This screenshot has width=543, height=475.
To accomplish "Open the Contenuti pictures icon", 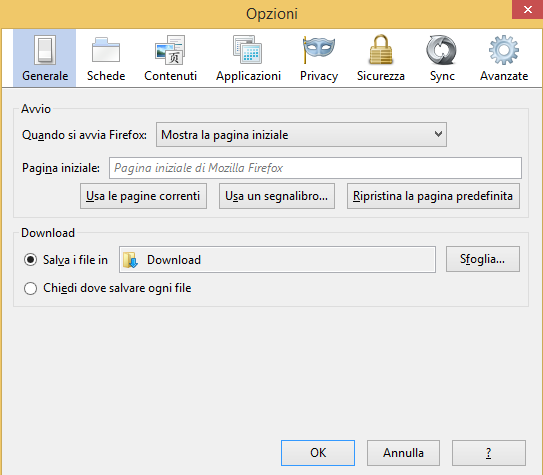I will [x=170, y=50].
